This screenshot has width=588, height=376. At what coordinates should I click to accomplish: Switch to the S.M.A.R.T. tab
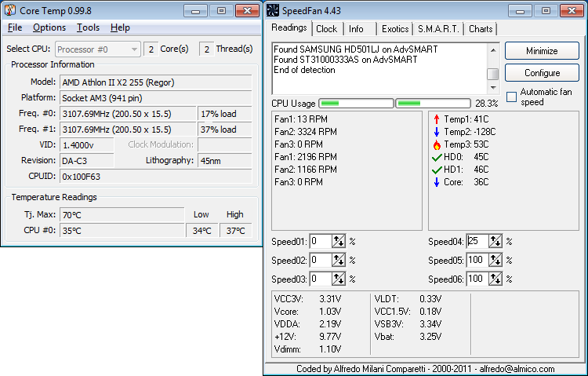pyautogui.click(x=438, y=29)
